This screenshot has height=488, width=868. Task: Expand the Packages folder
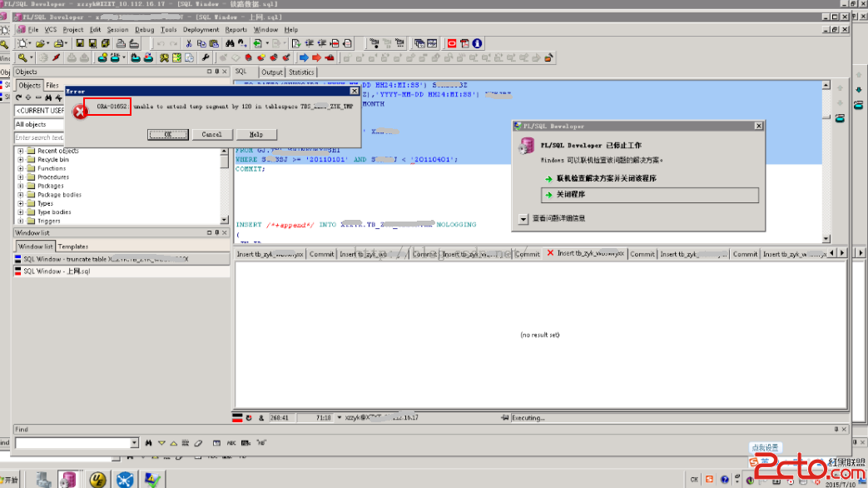tap(21, 186)
